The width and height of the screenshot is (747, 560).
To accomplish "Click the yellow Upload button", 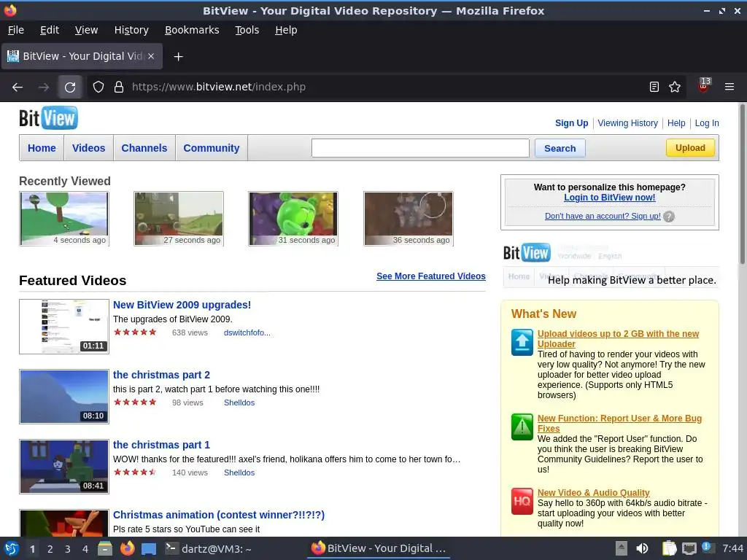I will pyautogui.click(x=690, y=147).
